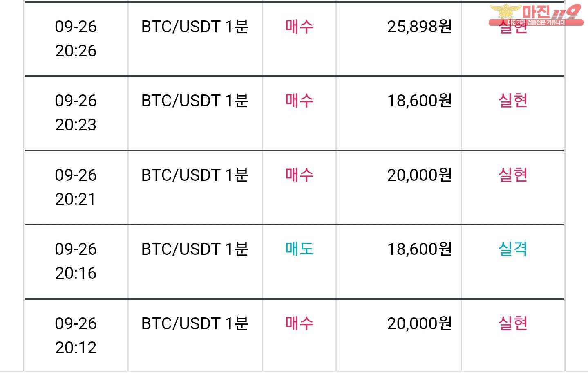This screenshot has height=375, width=588.
Task: Click 실현 status in the 20:21 row
Action: click(513, 175)
